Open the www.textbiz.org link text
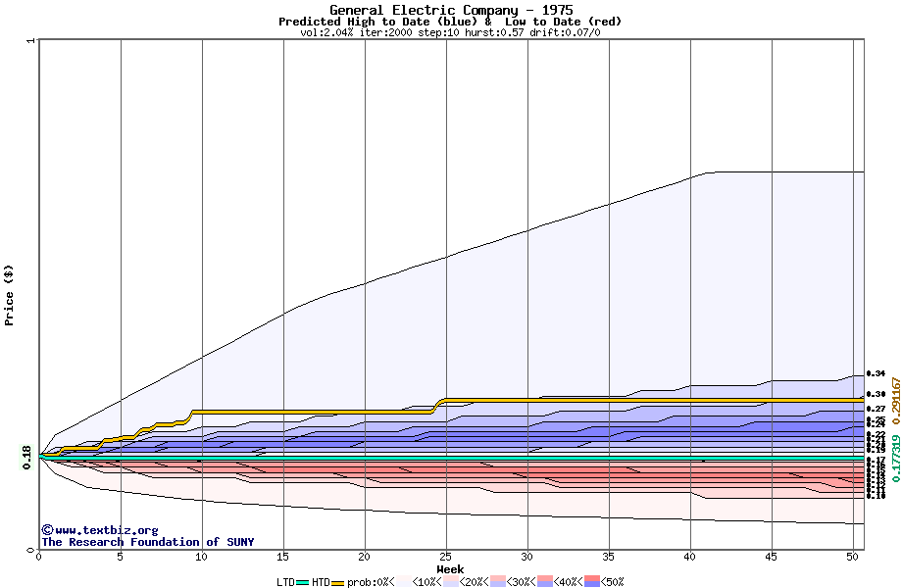The image size is (902, 588). tap(107, 530)
